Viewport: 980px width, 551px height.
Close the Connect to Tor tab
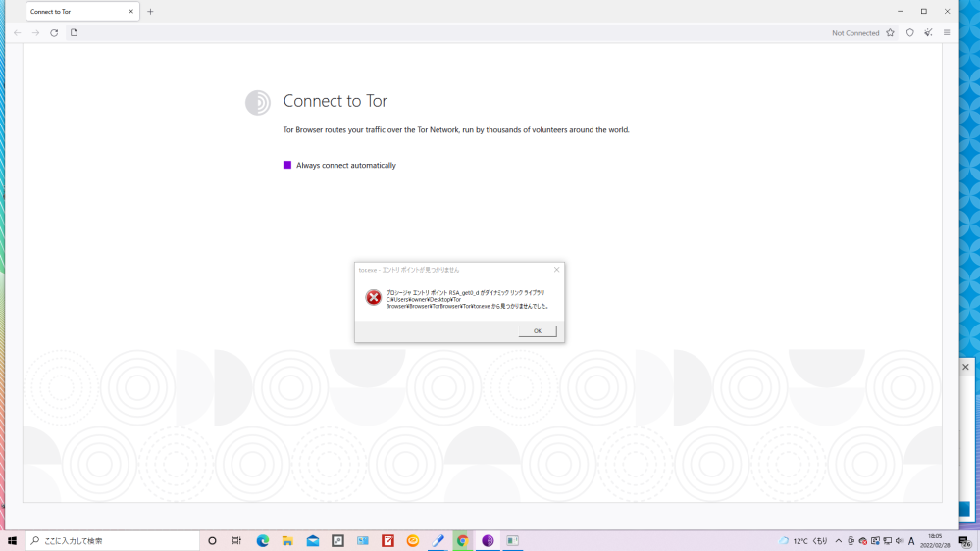[x=131, y=11]
